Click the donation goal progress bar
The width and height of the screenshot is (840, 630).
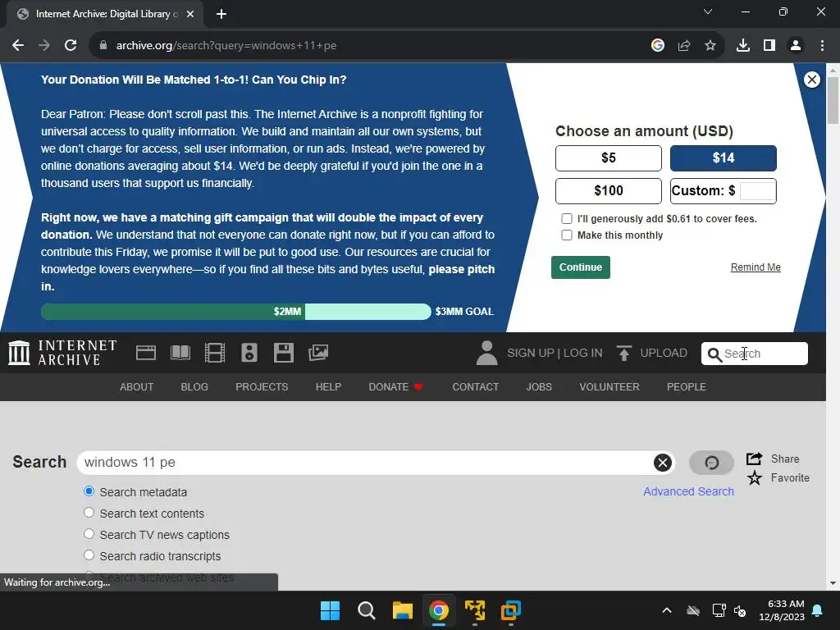(x=235, y=311)
